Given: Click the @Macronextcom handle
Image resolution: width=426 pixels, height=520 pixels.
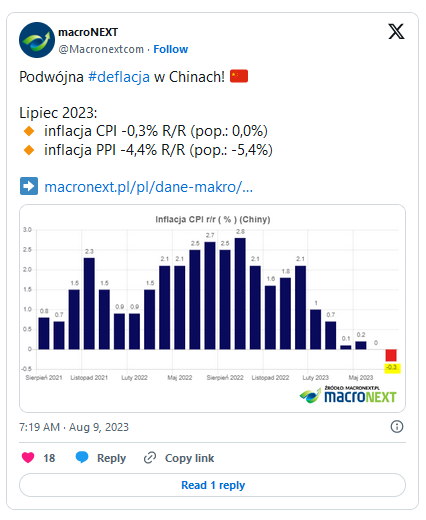Looking at the screenshot, I should 101,49.
